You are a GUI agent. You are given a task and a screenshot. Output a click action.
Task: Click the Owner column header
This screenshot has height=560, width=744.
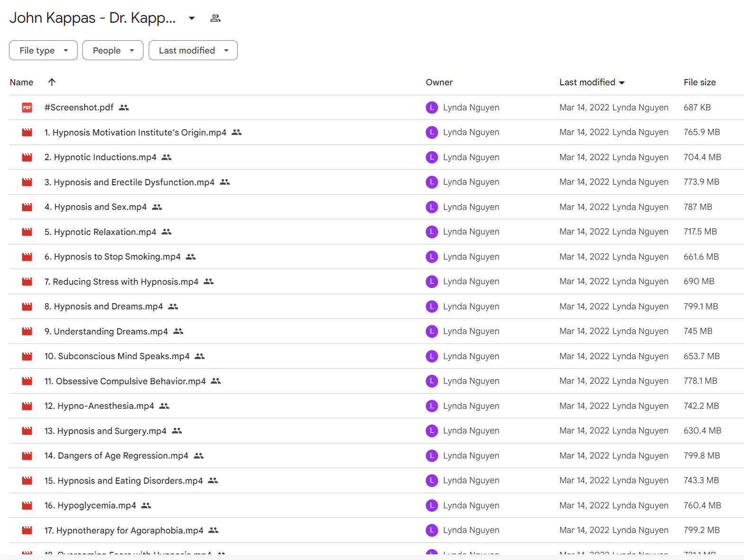coord(439,82)
